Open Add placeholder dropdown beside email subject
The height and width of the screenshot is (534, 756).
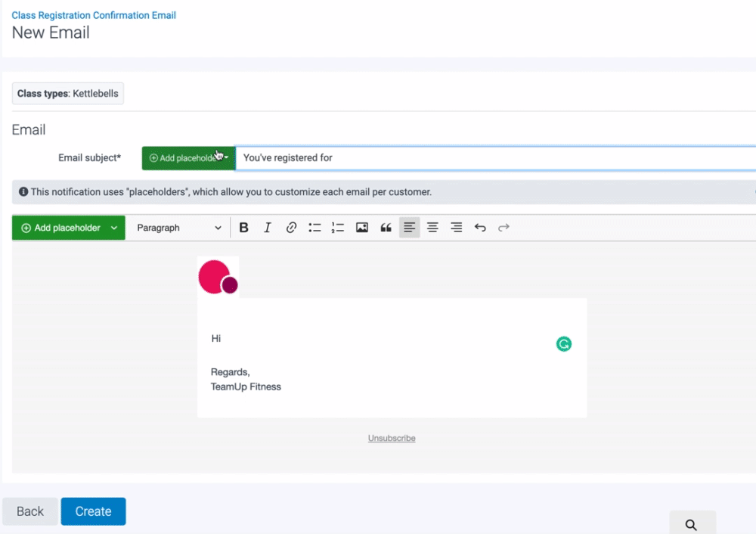188,158
